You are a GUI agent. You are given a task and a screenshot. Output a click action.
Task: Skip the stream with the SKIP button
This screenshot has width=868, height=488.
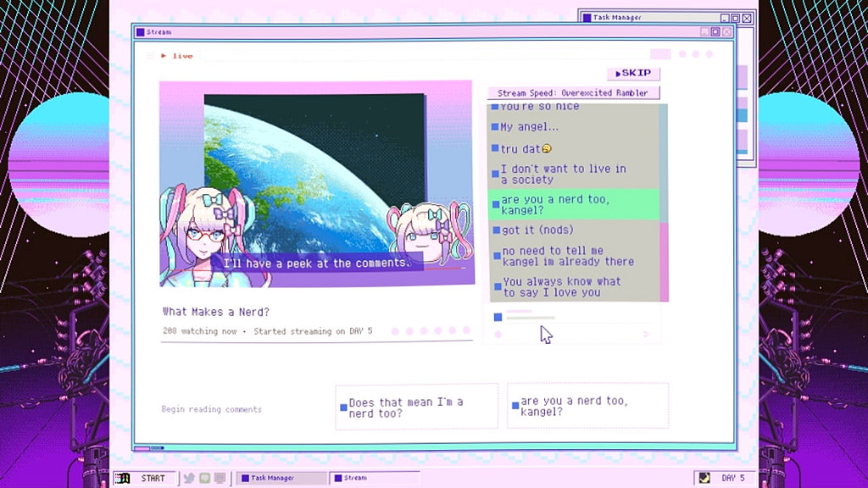click(633, 73)
